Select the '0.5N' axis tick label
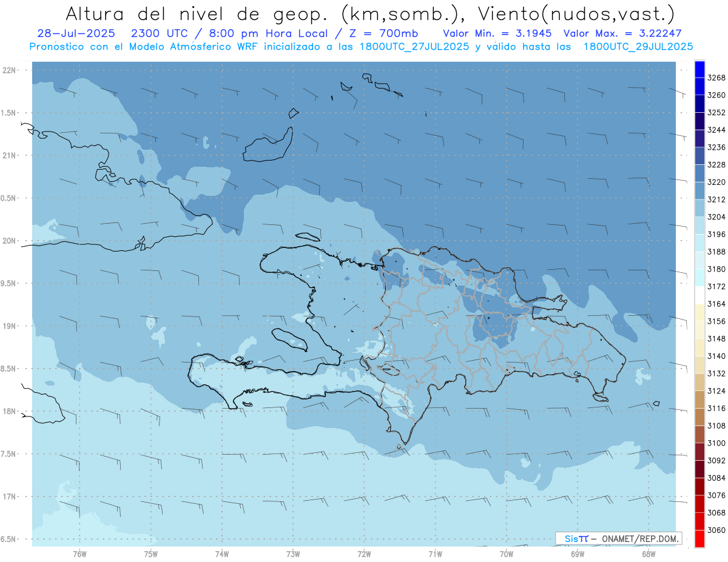 [8, 198]
